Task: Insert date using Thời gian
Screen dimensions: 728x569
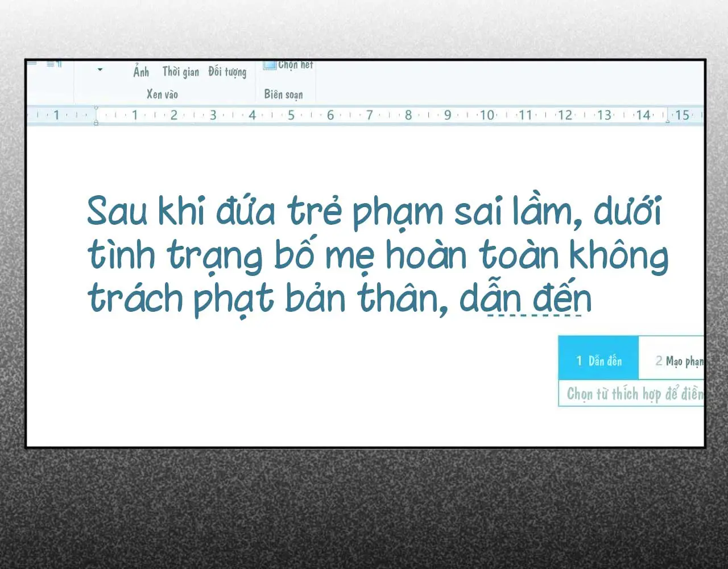Action: (180, 72)
